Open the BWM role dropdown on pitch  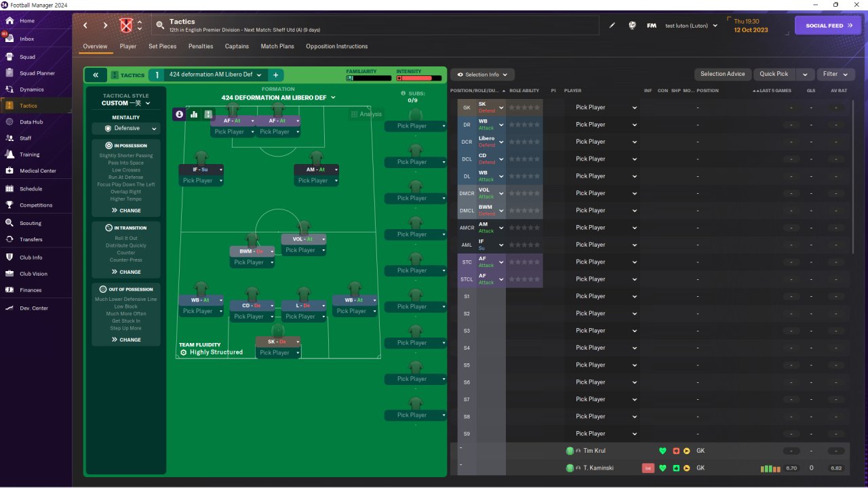[x=252, y=251]
